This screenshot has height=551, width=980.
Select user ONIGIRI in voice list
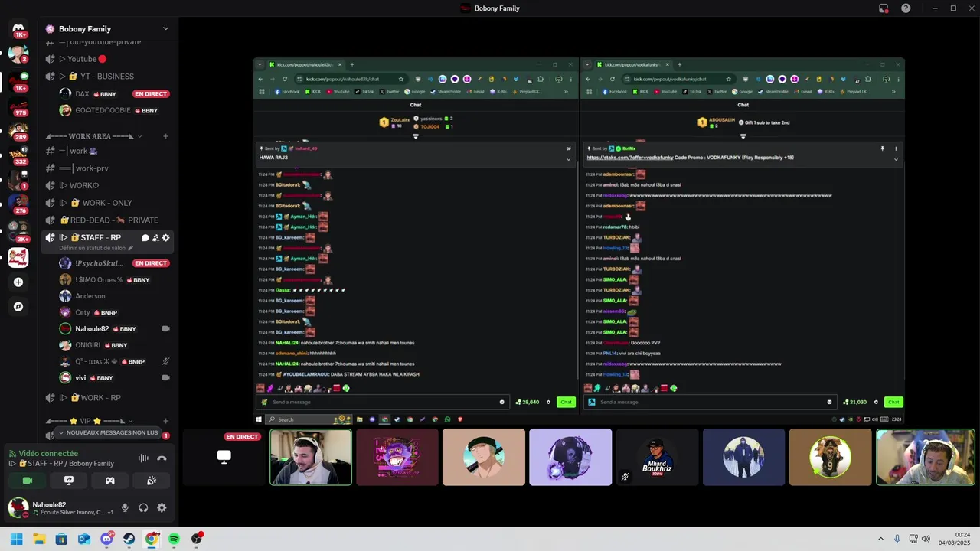coord(115,345)
